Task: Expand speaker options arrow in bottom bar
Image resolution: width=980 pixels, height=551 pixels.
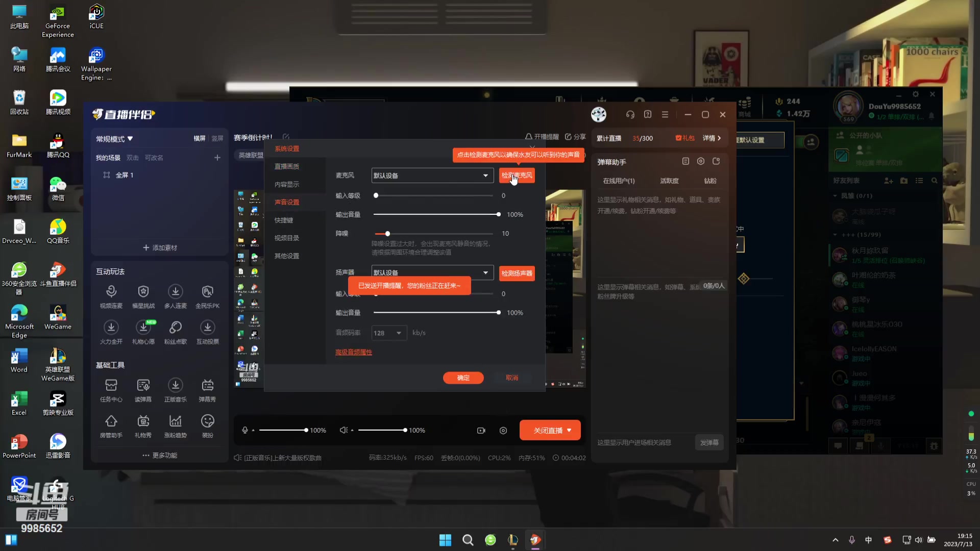Action: 352,431
